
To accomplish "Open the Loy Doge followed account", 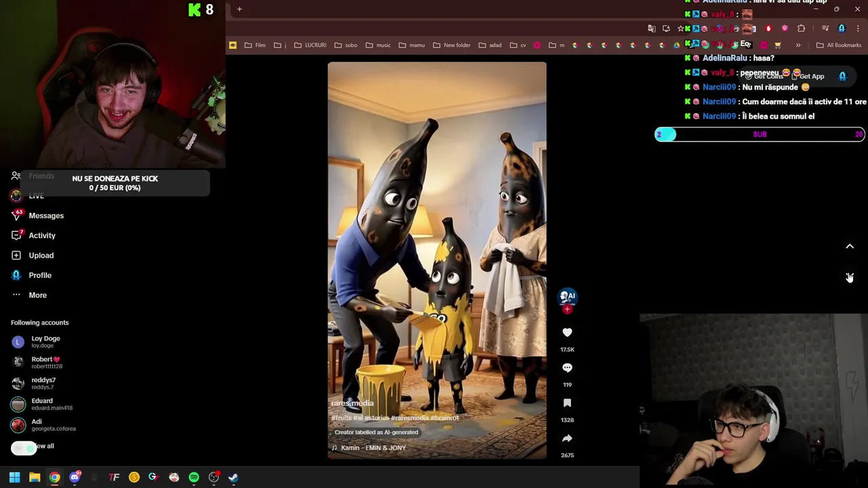I will click(x=45, y=342).
